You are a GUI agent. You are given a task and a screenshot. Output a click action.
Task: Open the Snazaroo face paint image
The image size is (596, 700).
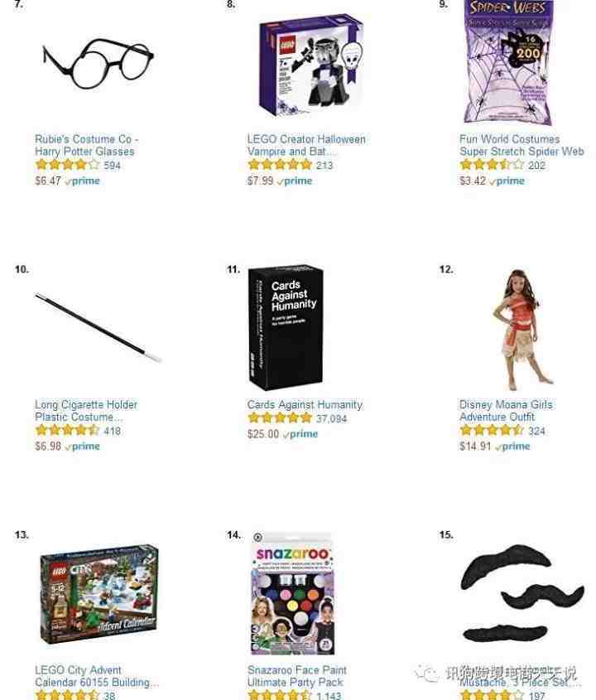coord(293,594)
